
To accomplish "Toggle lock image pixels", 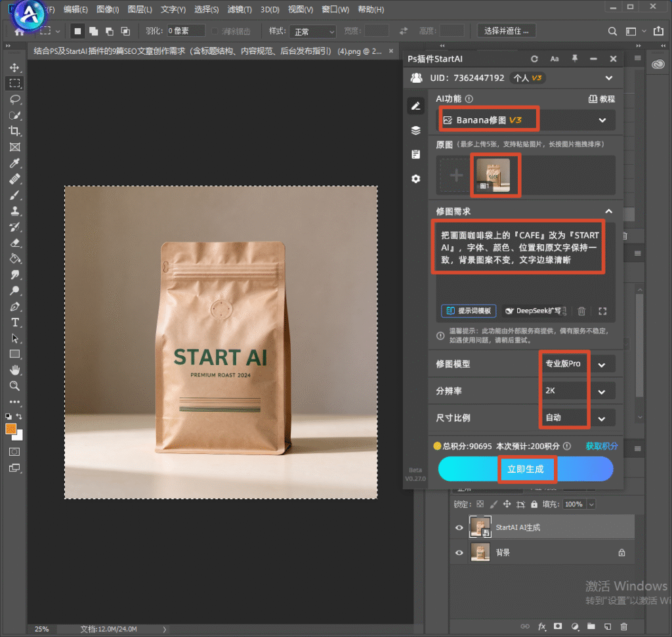I will (x=493, y=504).
